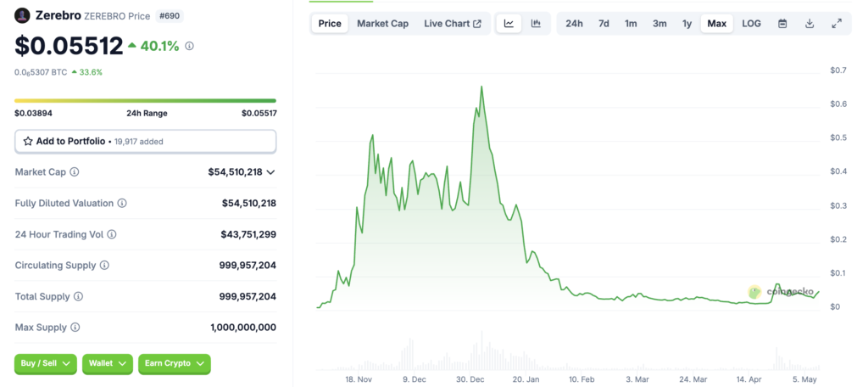Select 7d time range
This screenshot has width=868, height=387.
tap(604, 23)
